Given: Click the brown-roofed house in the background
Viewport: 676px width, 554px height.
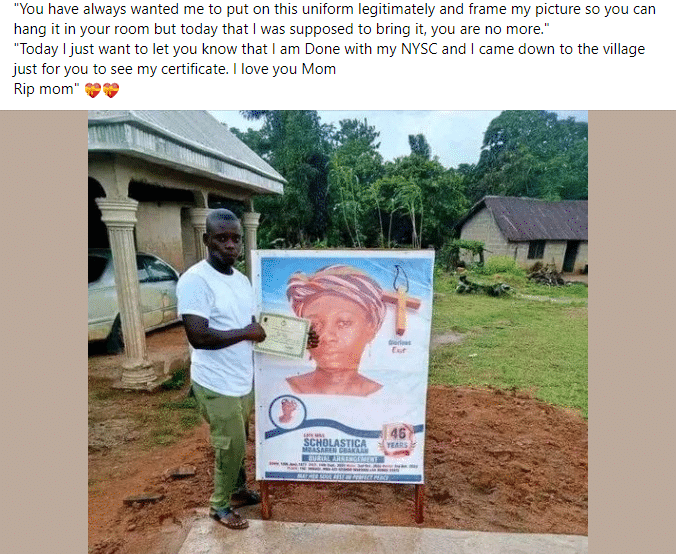Looking at the screenshot, I should [x=524, y=234].
